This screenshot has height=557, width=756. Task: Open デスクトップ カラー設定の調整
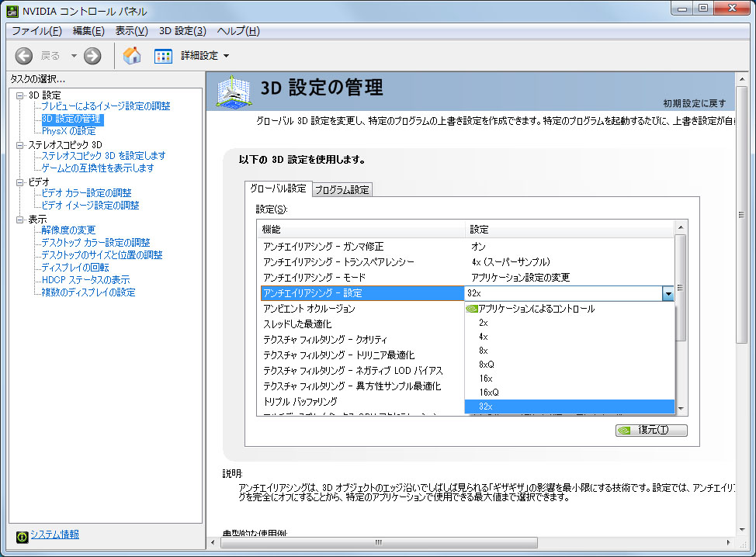coord(95,242)
